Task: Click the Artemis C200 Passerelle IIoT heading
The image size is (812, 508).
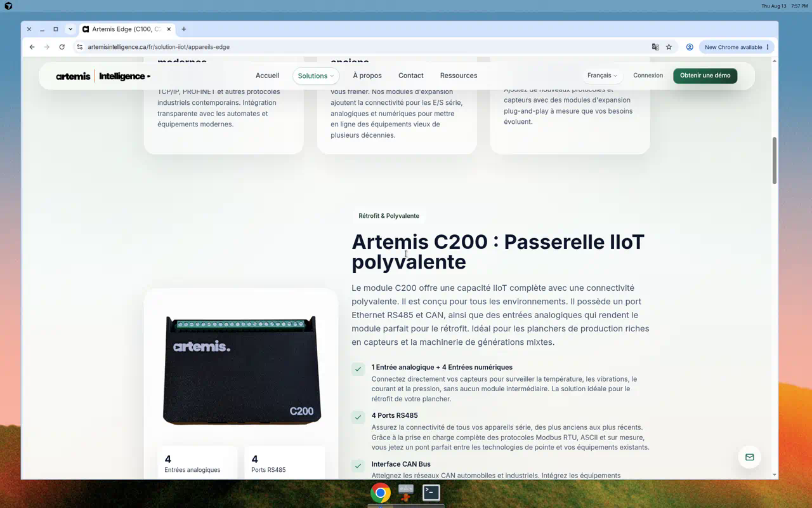Action: (498, 252)
